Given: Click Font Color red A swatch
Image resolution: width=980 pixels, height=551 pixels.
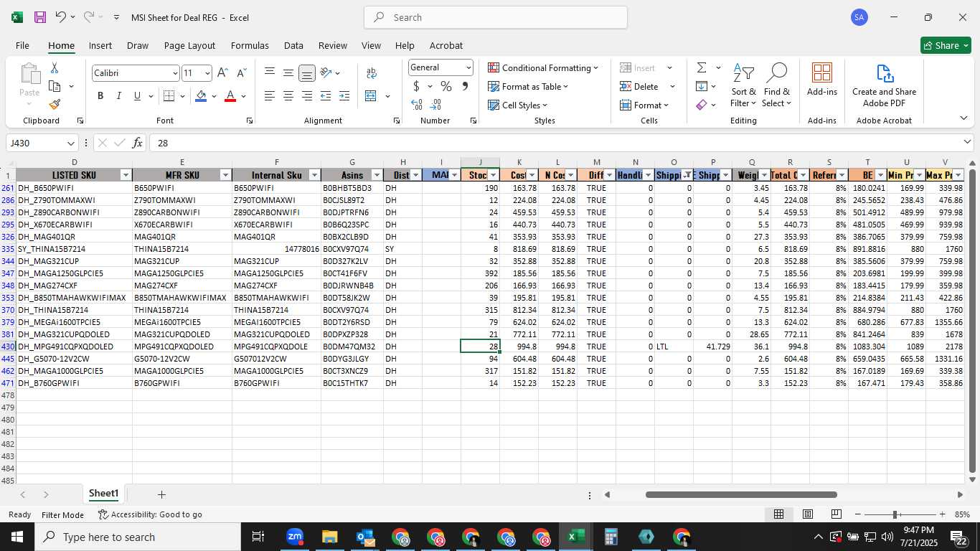Looking at the screenshot, I should coord(230,96).
